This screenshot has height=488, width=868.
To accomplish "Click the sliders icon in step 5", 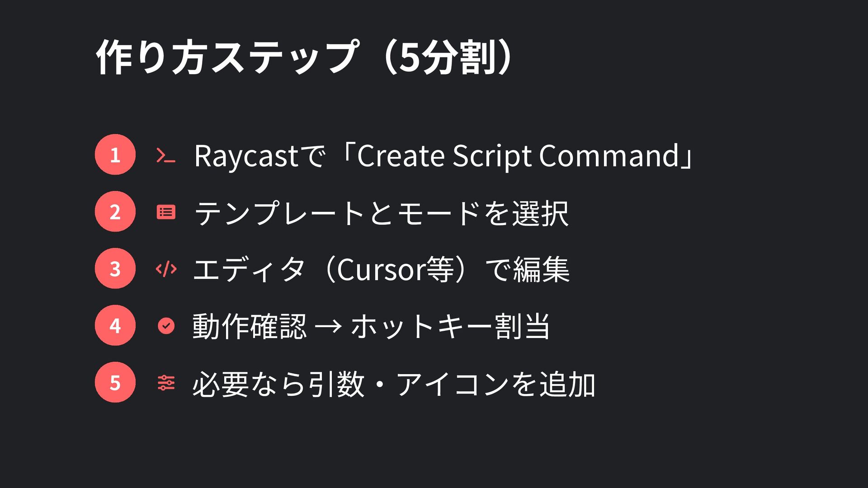I will click(x=166, y=383).
